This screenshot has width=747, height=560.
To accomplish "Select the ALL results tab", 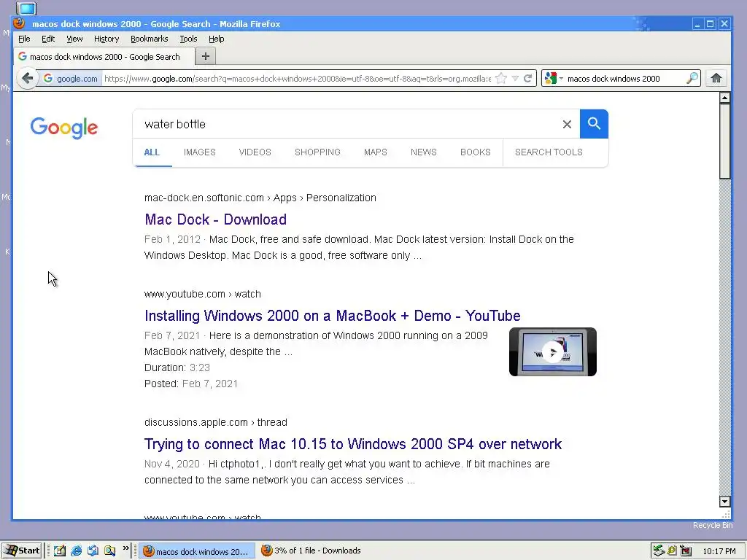I will [x=152, y=152].
